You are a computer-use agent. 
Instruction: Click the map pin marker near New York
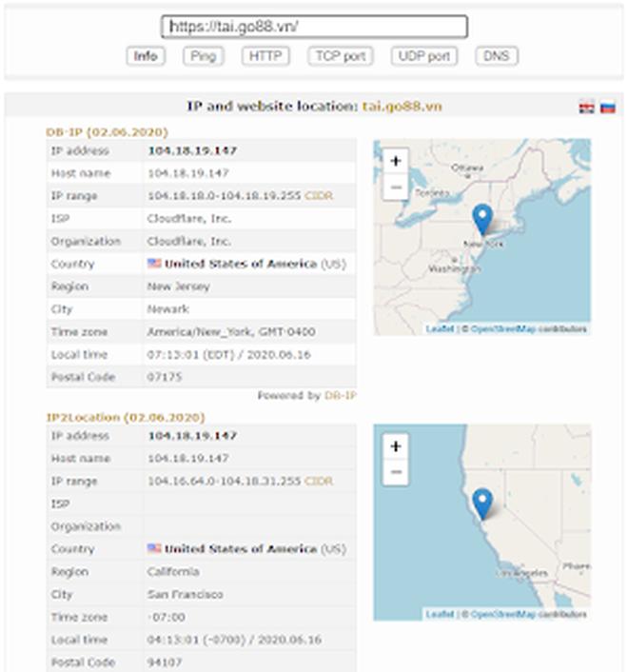coord(482,218)
